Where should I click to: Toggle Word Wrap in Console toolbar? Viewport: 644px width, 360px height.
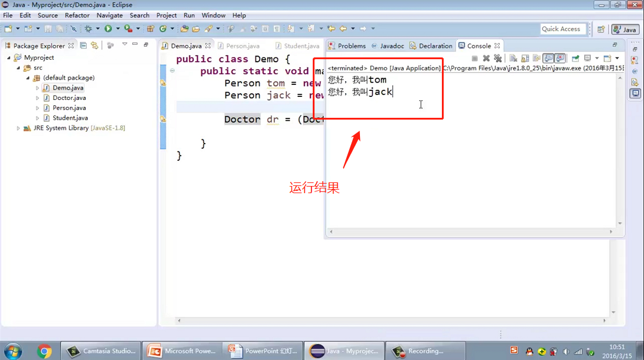(x=536, y=59)
